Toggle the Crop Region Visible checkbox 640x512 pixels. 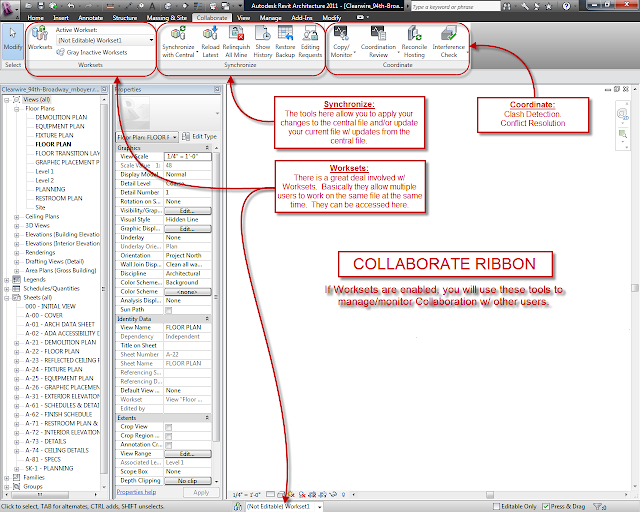pyautogui.click(x=169, y=436)
